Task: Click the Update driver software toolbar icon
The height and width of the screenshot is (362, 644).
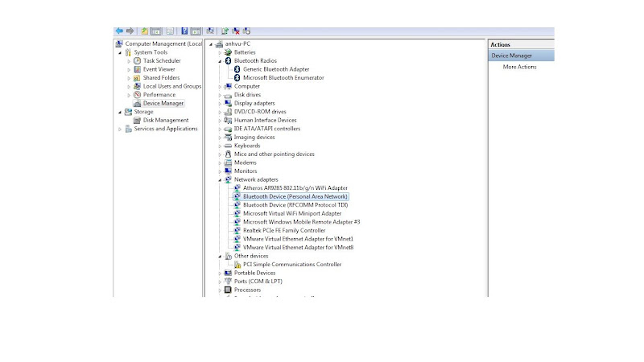Action: [x=225, y=31]
